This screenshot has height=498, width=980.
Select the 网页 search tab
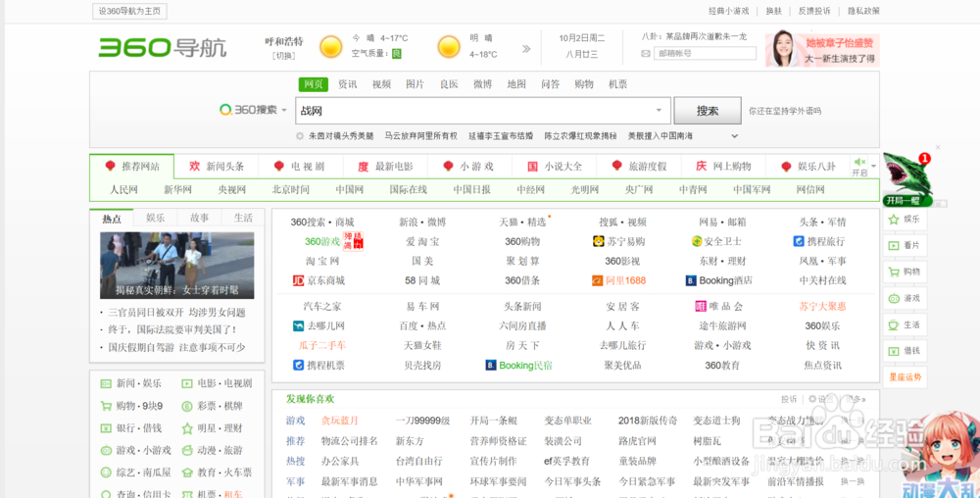[314, 84]
